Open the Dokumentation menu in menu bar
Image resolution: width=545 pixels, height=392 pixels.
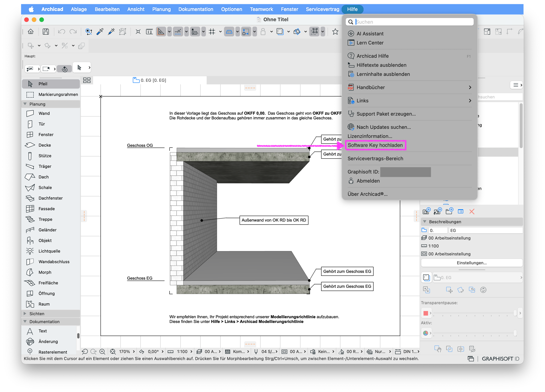coord(196,9)
